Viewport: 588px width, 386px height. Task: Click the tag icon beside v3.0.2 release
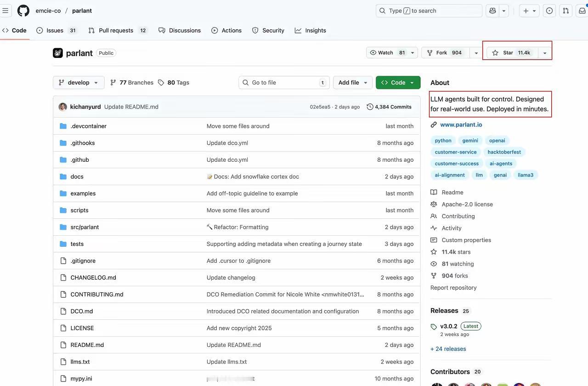click(434, 327)
